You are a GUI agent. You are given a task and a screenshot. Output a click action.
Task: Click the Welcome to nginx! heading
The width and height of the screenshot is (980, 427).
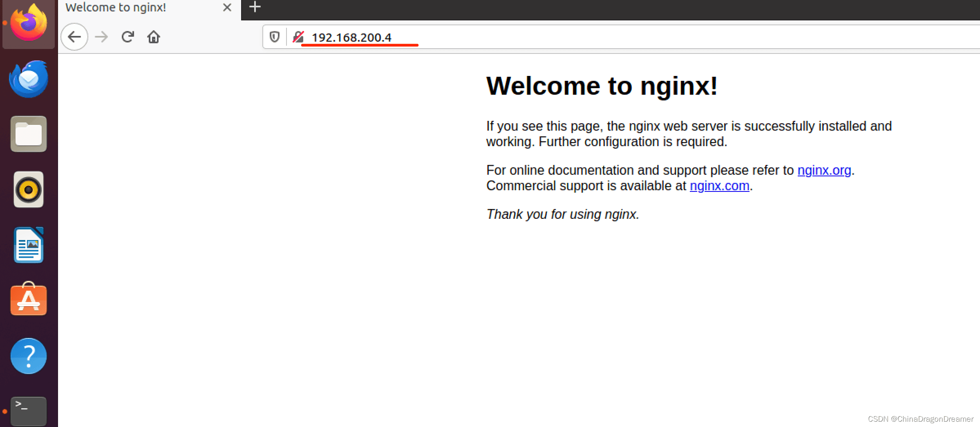602,86
